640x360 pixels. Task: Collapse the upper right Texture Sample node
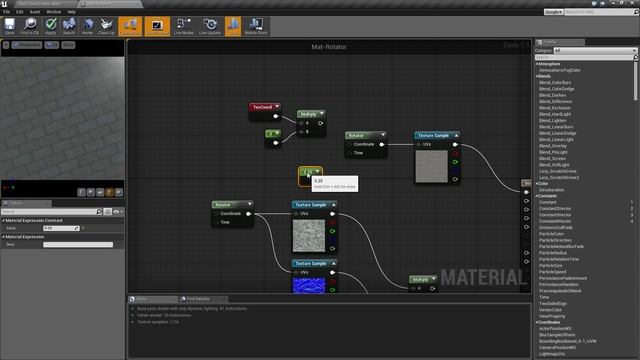coord(456,135)
